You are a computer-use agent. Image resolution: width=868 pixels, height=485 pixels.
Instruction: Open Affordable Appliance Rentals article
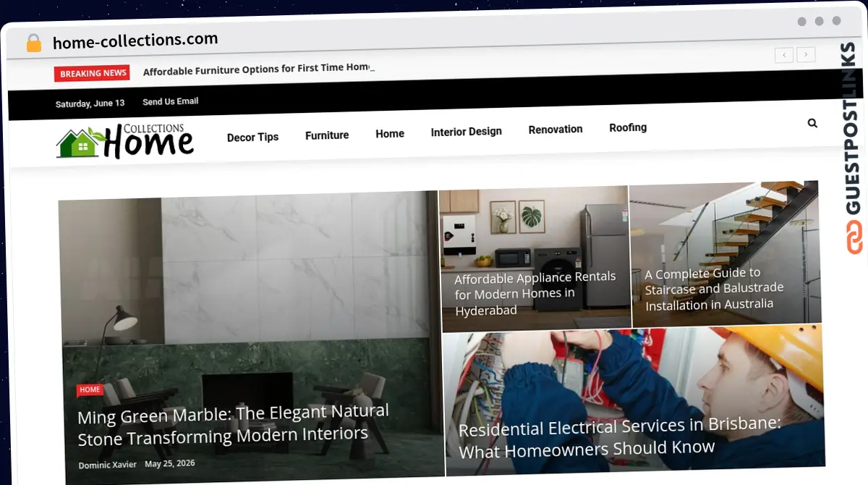pos(535,293)
